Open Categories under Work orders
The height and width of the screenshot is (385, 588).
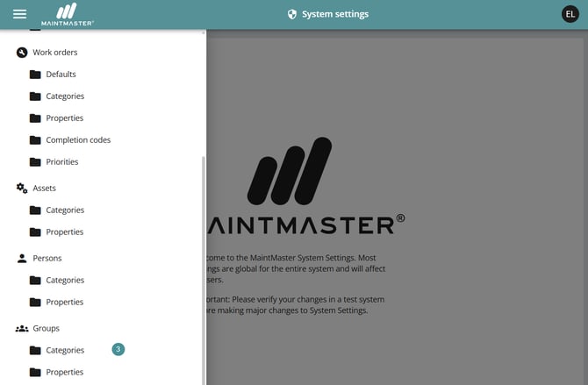[65, 96]
